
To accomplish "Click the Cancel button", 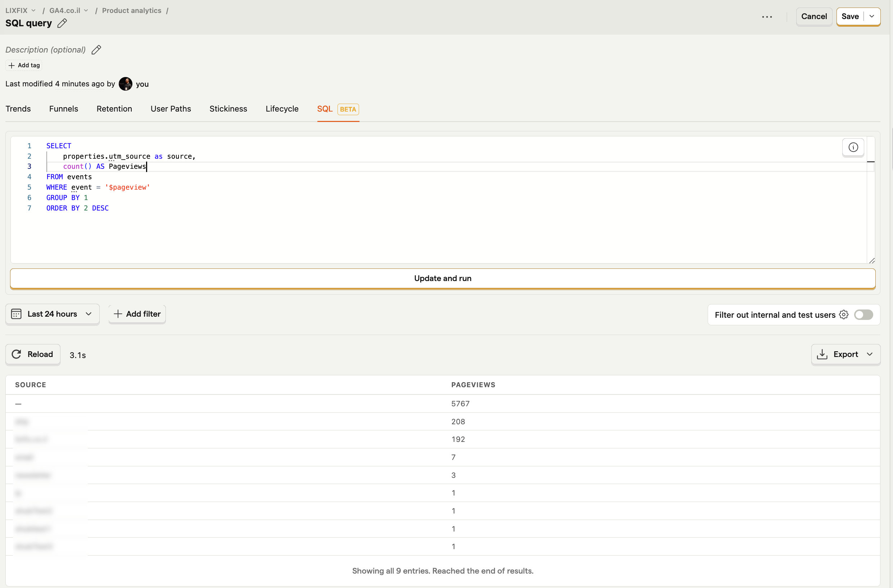I will pyautogui.click(x=814, y=17).
